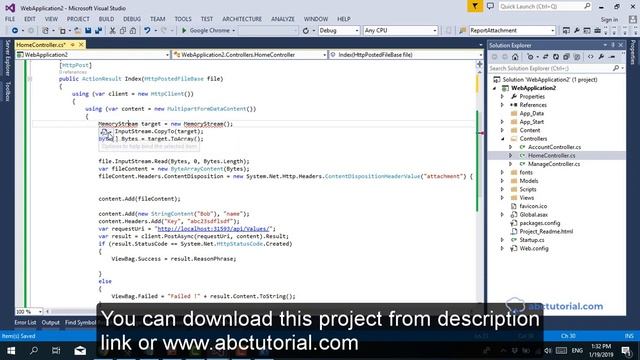Viewport: 640px width, 360px height.
Task: Open the taskbar search magnifier icon
Action: pos(34,350)
